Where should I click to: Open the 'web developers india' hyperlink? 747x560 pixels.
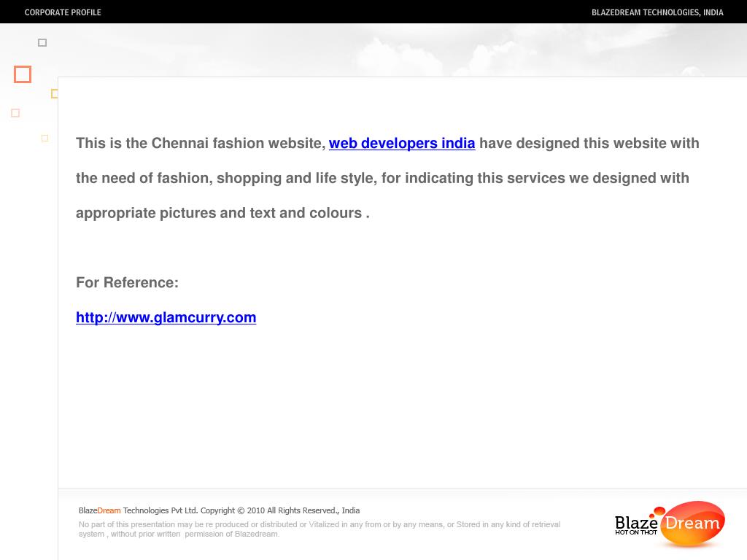tap(402, 144)
